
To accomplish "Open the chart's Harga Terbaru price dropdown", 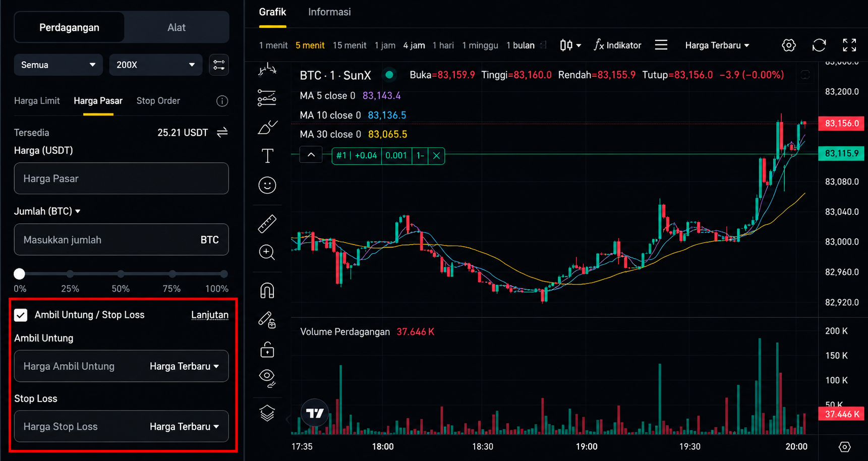I will pyautogui.click(x=717, y=45).
